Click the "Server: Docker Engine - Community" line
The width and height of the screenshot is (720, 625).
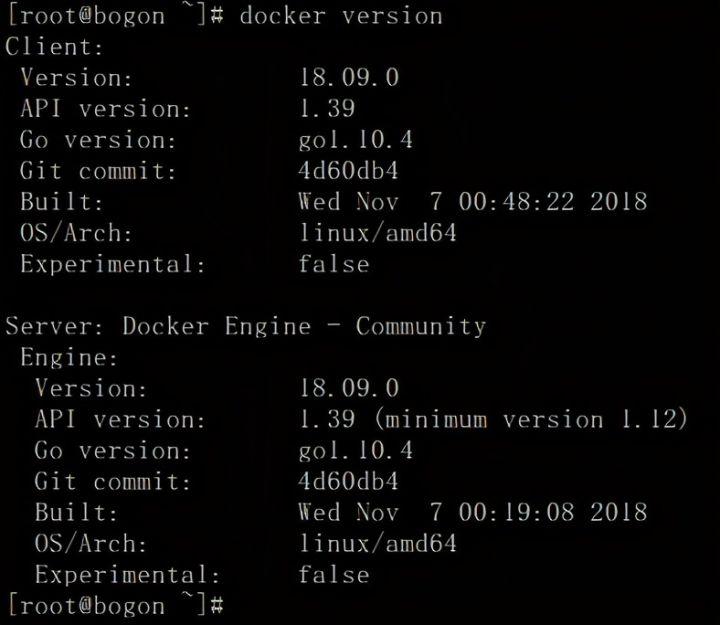coord(246,326)
